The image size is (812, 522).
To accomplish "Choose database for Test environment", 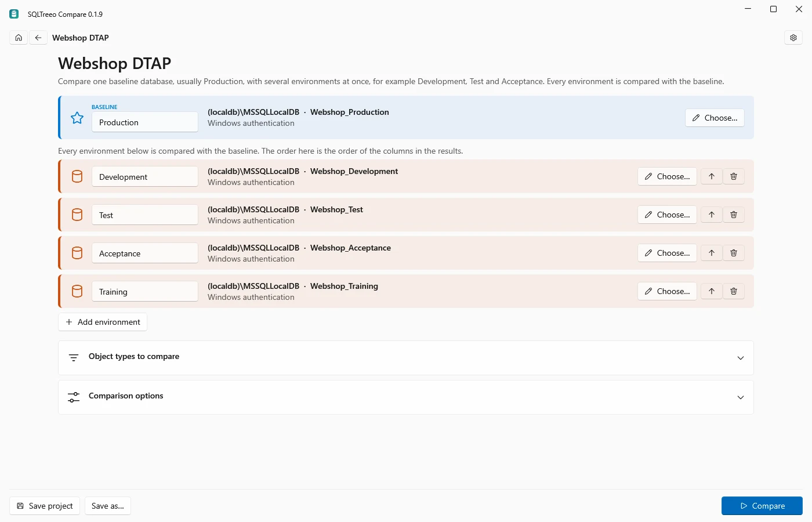I will click(x=667, y=215).
